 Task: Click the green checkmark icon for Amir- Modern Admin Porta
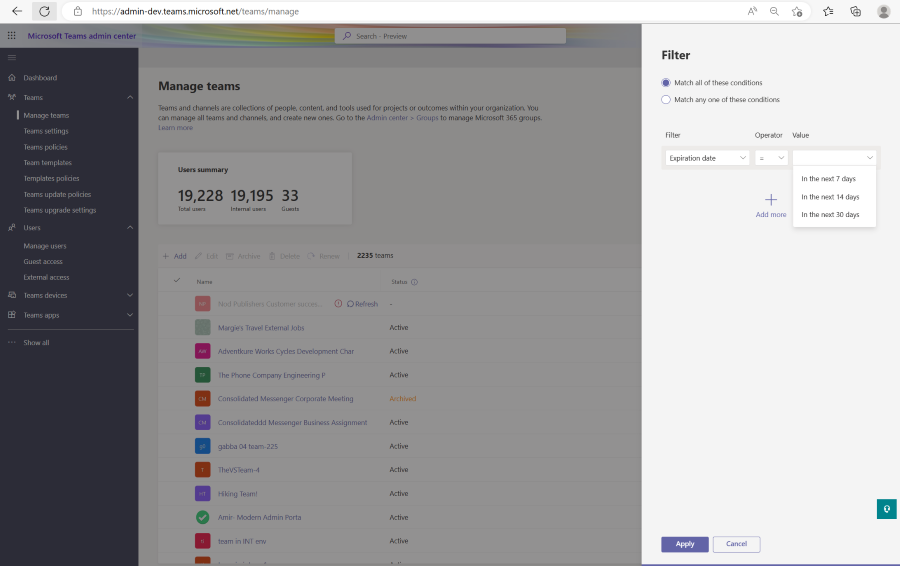(x=203, y=517)
